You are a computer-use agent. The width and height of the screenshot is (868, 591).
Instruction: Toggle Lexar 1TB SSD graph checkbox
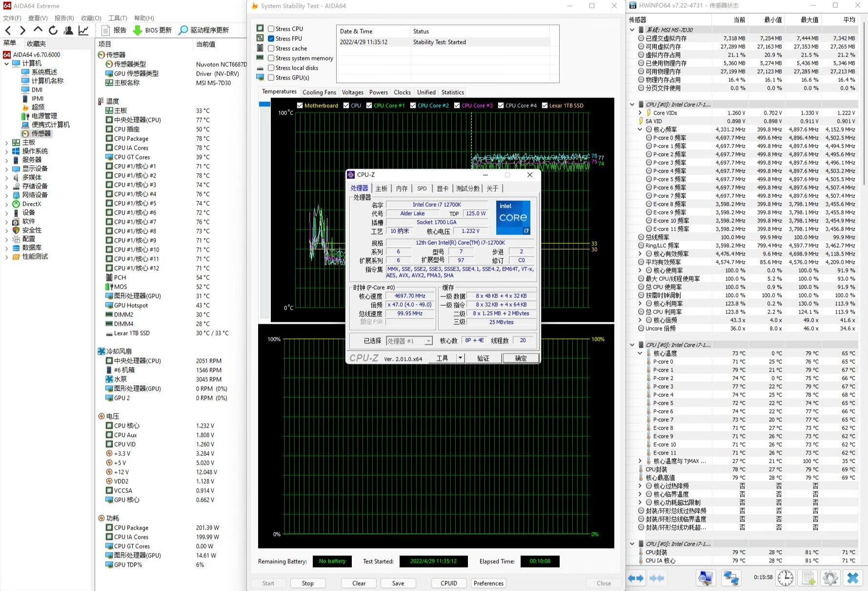545,105
